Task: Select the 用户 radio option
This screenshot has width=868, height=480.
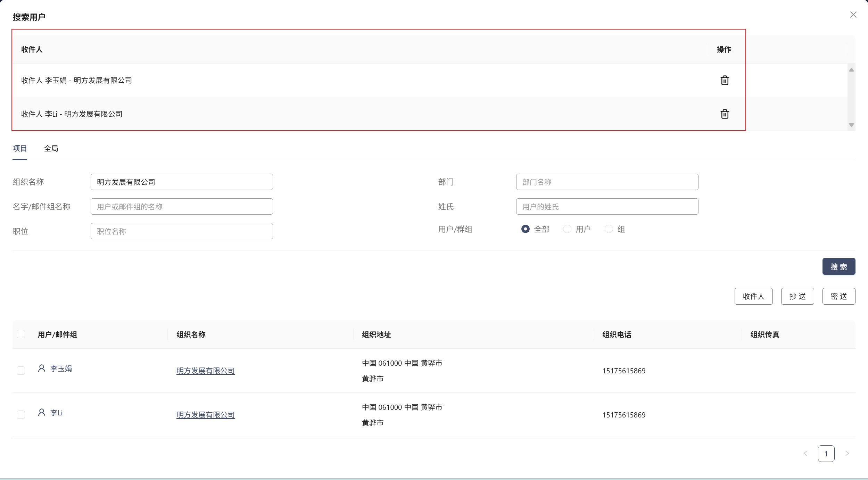Action: click(567, 229)
